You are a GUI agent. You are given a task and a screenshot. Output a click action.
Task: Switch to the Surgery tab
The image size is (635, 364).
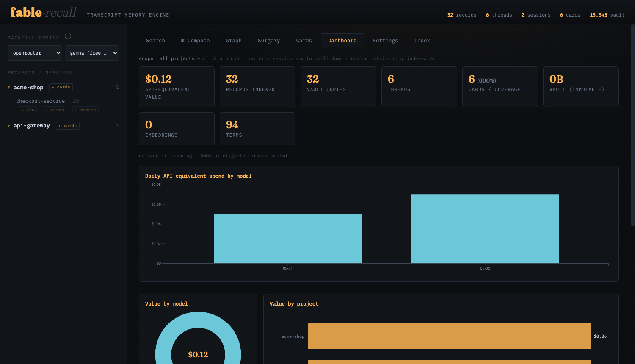(269, 41)
